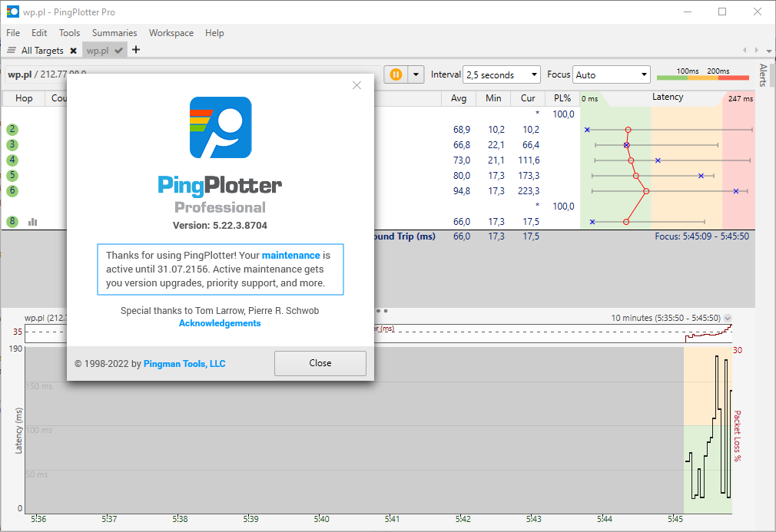Open the Tools menu
Viewport: 776px width, 532px height.
click(x=69, y=33)
